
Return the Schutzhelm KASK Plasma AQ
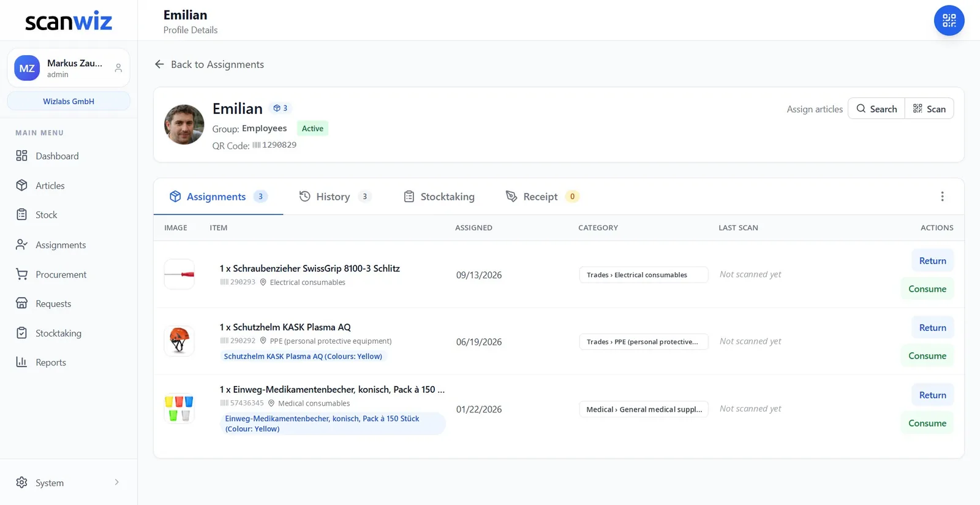tap(932, 327)
